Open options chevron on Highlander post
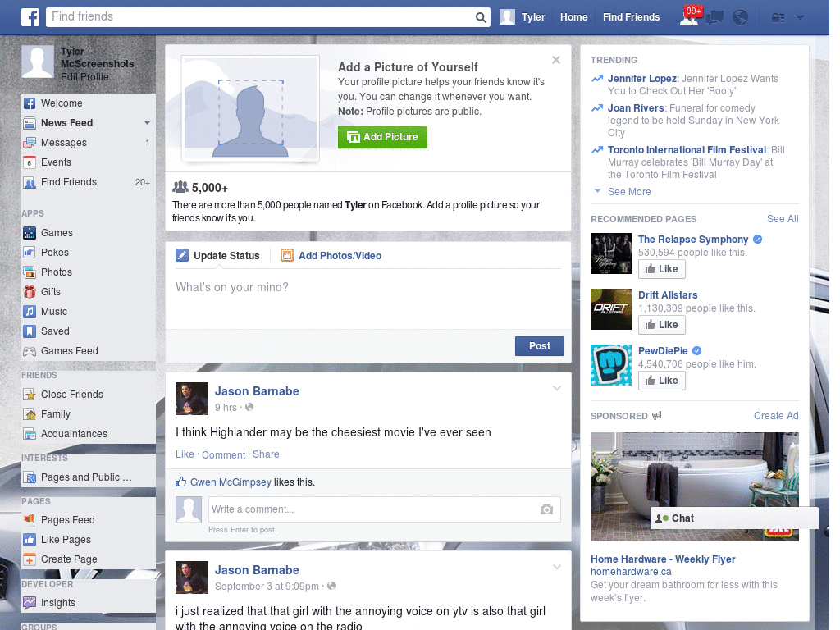Image resolution: width=840 pixels, height=630 pixels. pos(557,388)
